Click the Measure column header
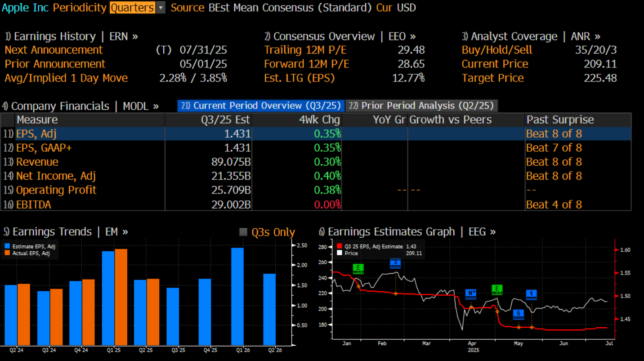The height and width of the screenshot is (361, 644). [x=90, y=120]
